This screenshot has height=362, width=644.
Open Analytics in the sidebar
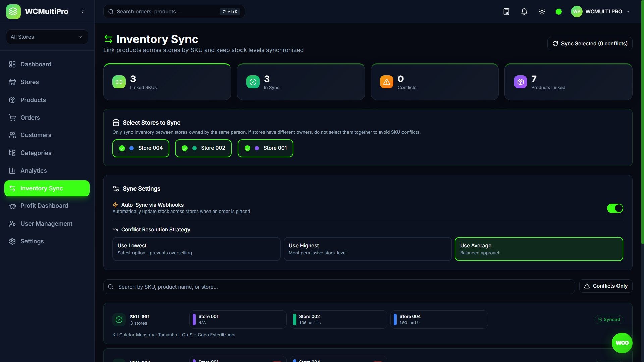tap(34, 171)
